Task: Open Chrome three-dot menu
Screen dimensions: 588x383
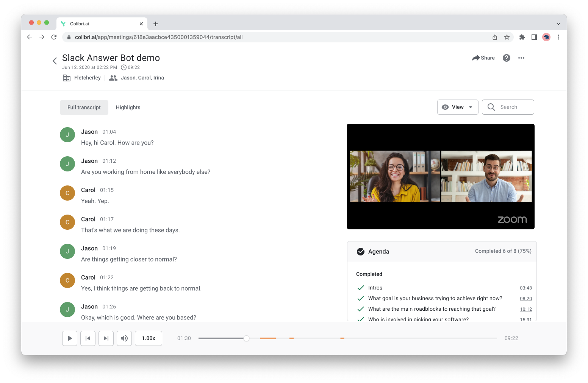Action: [558, 37]
